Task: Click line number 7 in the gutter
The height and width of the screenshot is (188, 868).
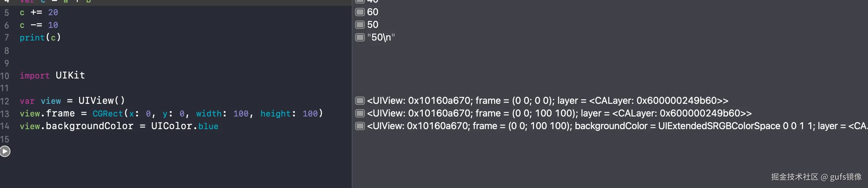Action: pos(6,37)
